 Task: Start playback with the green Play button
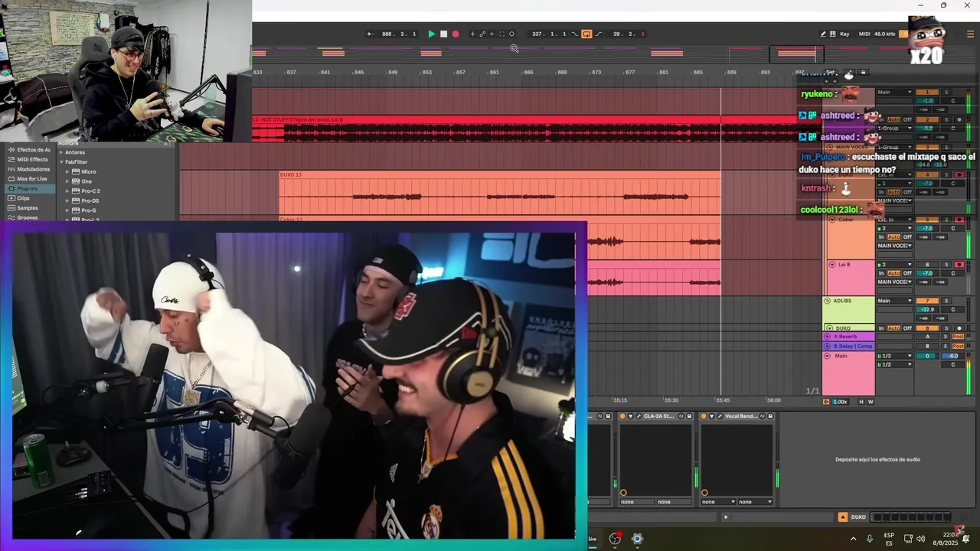(x=432, y=34)
